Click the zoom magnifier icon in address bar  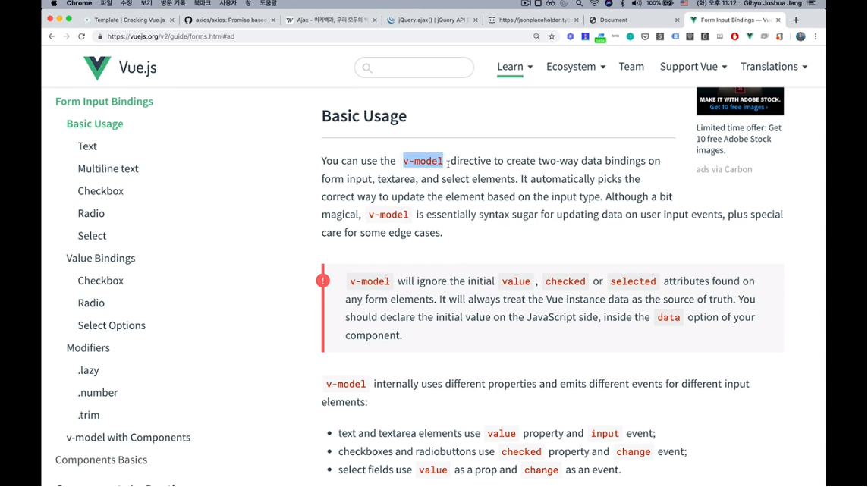pyautogui.click(x=536, y=36)
